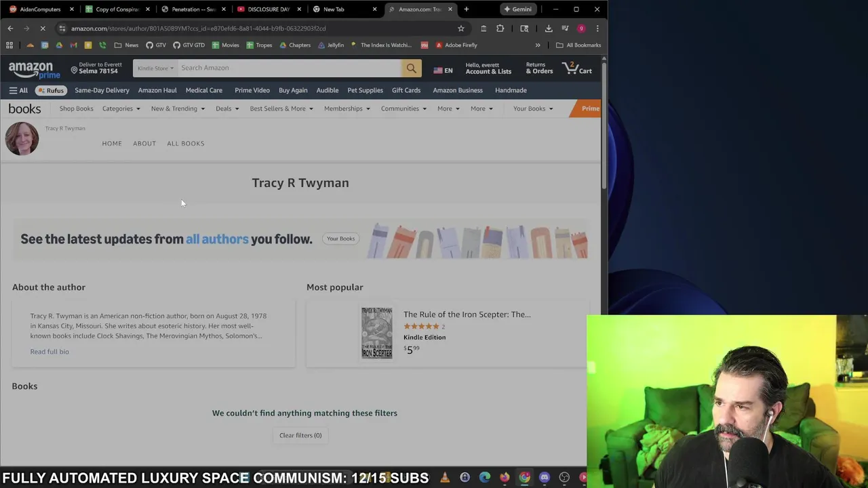Open The Rule of the Iron Scepter title

coord(467,314)
